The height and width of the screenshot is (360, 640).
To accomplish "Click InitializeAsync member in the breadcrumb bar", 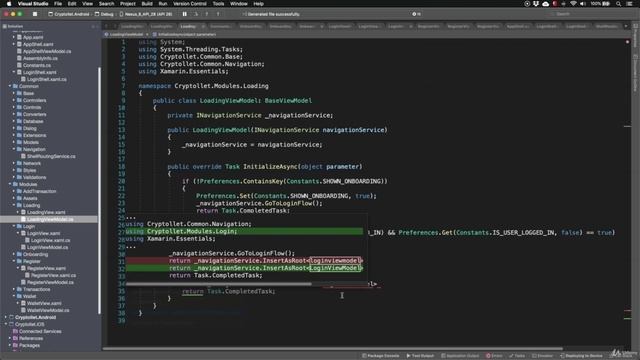I will pyautogui.click(x=187, y=34).
